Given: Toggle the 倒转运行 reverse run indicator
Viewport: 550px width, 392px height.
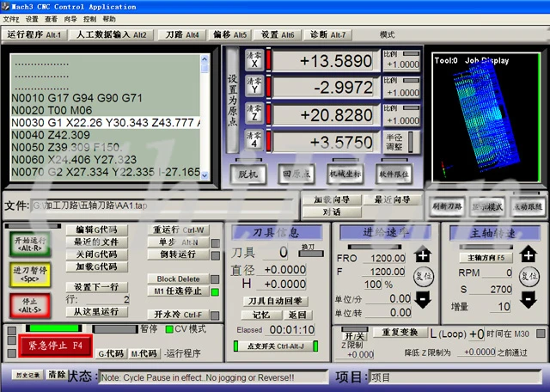Looking at the screenshot, I should [216, 255].
